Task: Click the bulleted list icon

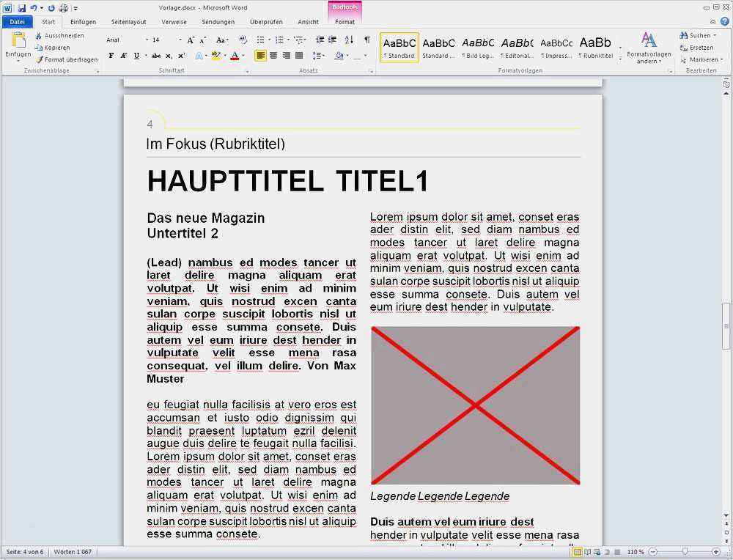Action: 260,40
